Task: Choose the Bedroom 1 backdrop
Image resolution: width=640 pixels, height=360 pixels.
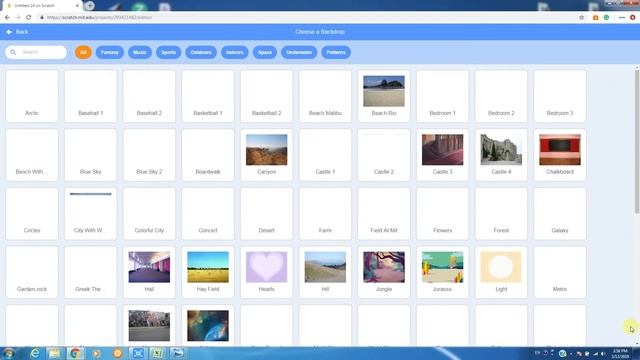Action: click(443, 96)
